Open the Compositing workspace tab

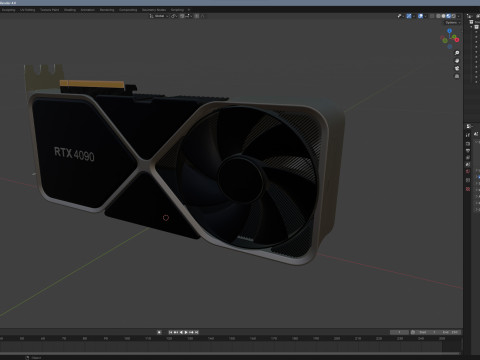tap(128, 10)
